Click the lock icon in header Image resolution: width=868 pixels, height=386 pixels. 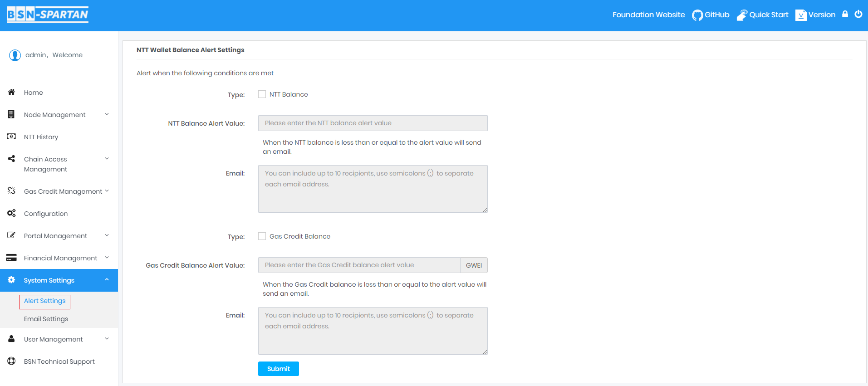tap(845, 14)
